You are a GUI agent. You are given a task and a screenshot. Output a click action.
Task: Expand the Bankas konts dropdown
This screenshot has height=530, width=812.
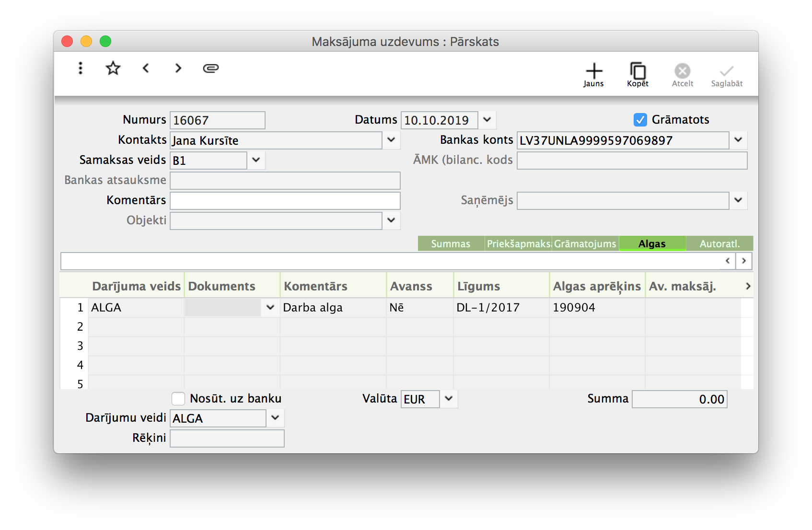738,140
